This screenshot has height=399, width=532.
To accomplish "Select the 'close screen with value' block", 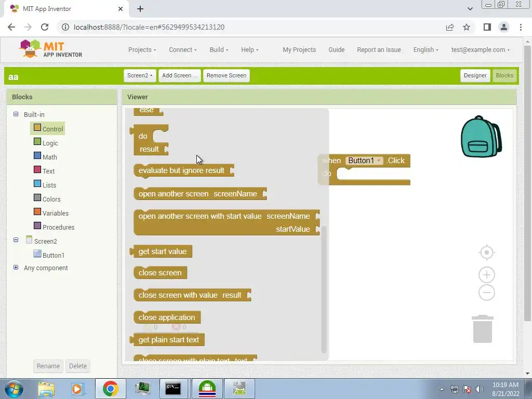I will click(x=192, y=295).
